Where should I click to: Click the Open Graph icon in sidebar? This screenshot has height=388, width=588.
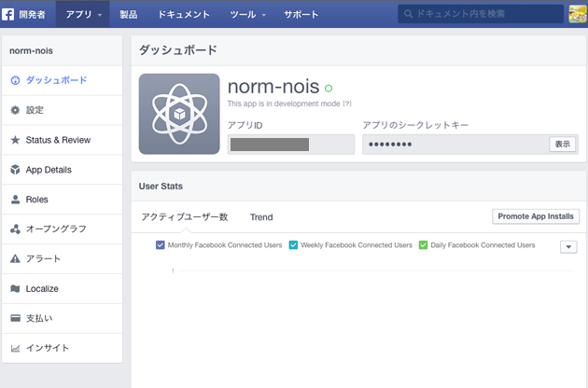(15, 229)
